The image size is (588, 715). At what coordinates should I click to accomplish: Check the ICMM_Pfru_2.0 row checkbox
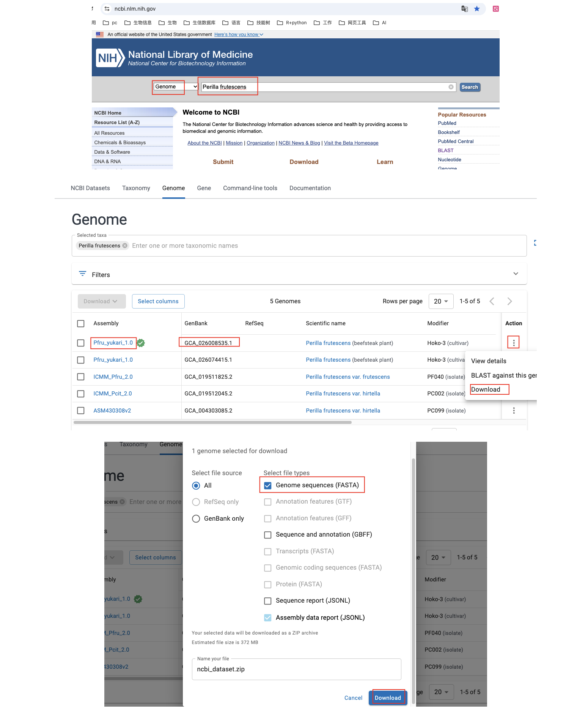point(81,377)
